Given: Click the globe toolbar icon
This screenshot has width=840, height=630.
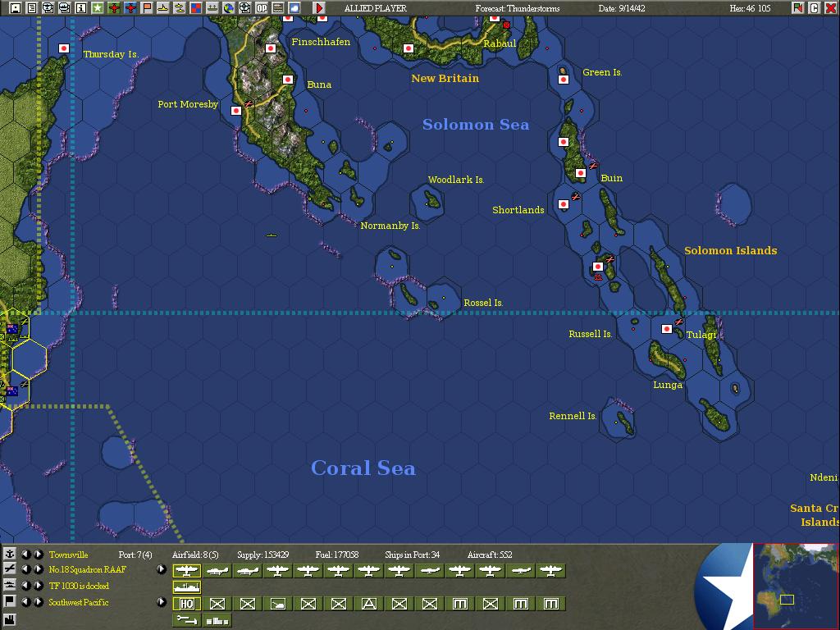Looking at the screenshot, I should (x=229, y=8).
